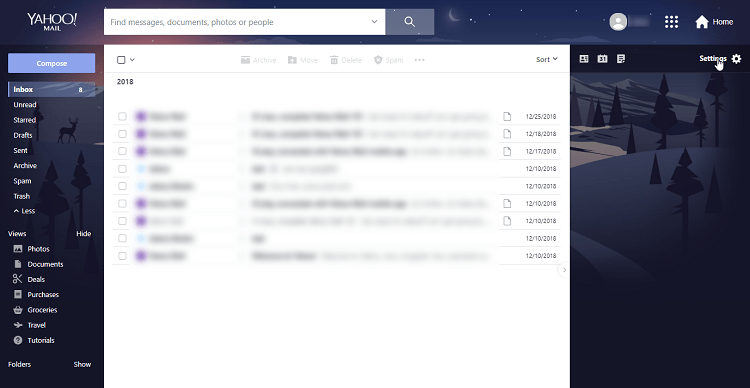Open the Inbox folder
The image size is (750, 388).
tap(51, 89)
